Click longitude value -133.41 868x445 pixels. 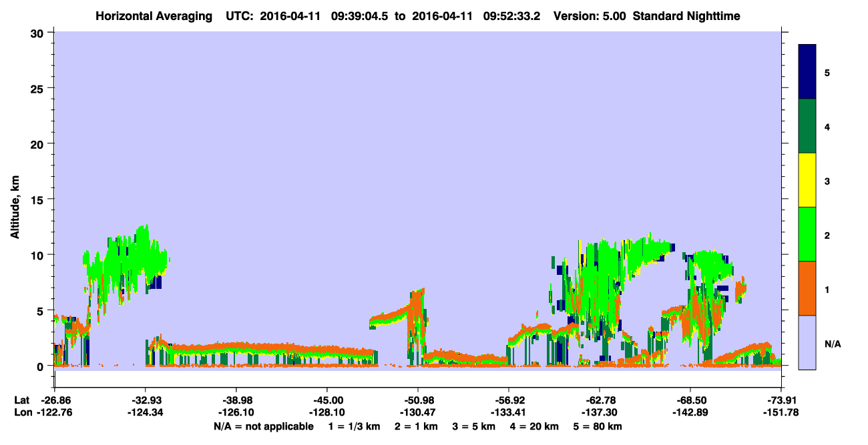(x=509, y=412)
